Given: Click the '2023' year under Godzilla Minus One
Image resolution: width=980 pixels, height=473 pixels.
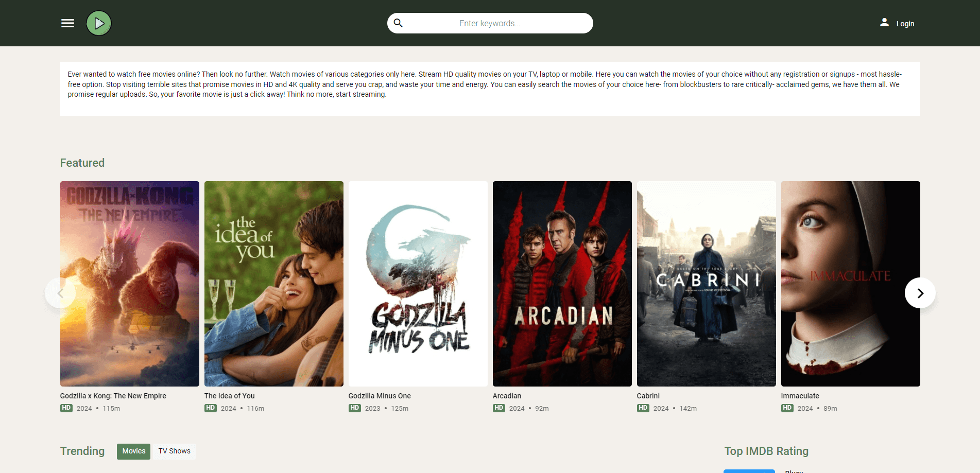Looking at the screenshot, I should coord(373,409).
